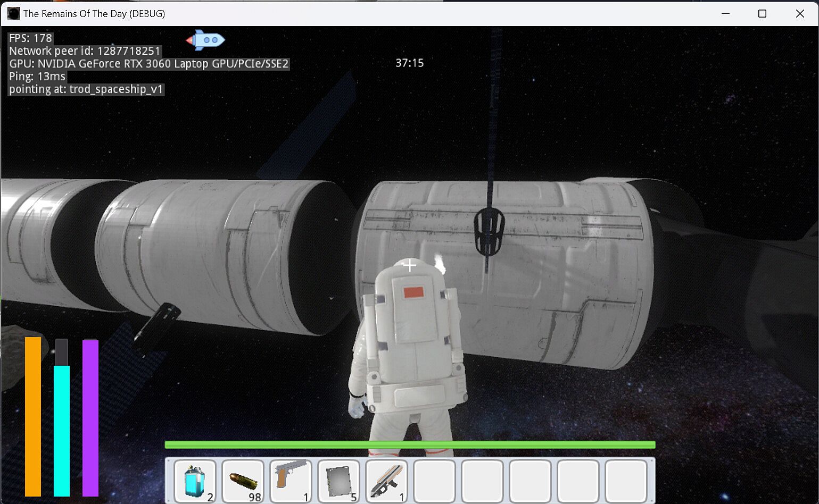
Task: Click the 'pointing at: trod_spaceship_v1' debug label
Action: click(86, 89)
